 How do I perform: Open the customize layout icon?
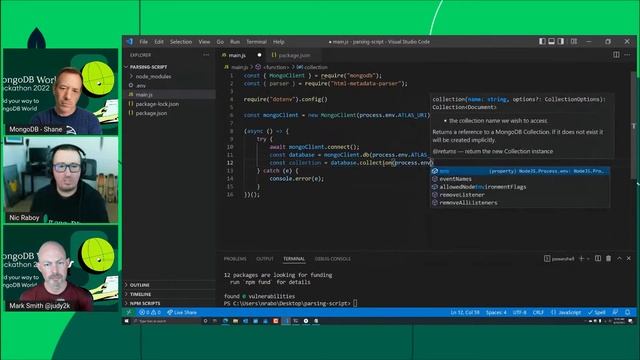click(574, 41)
